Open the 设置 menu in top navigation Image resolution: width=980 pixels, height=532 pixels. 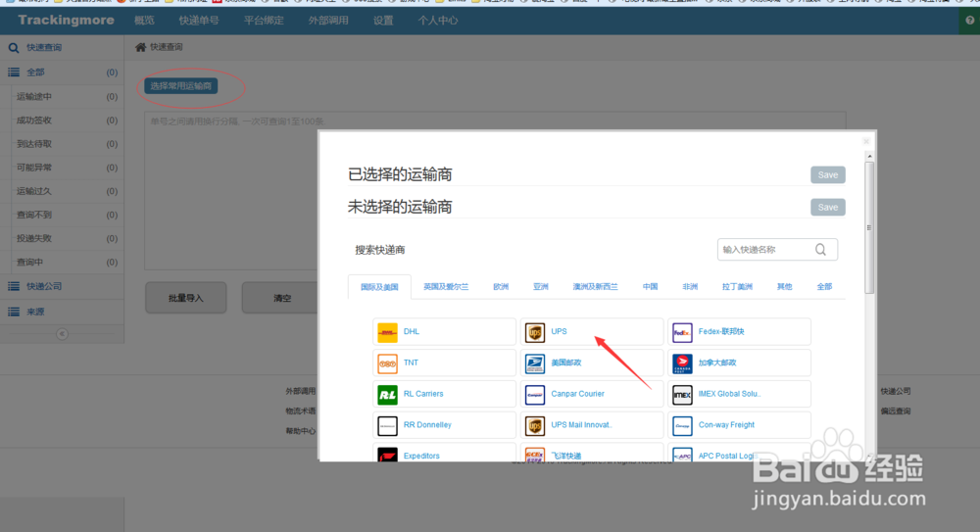click(383, 21)
